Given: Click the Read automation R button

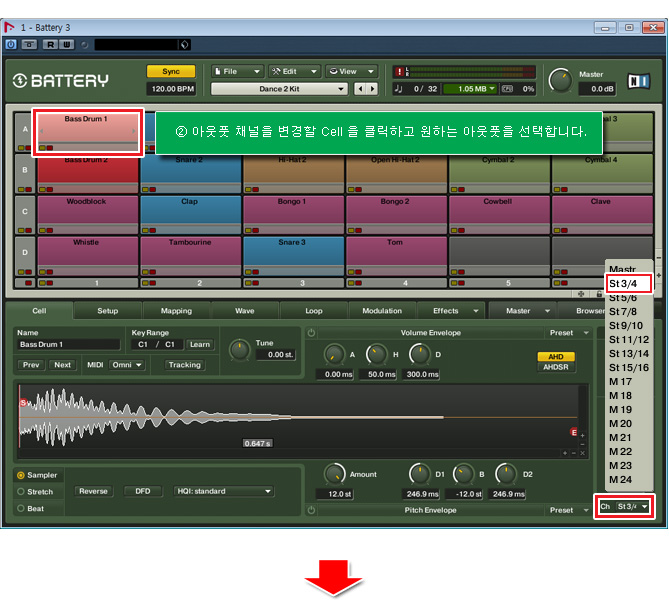Looking at the screenshot, I should coord(50,44).
